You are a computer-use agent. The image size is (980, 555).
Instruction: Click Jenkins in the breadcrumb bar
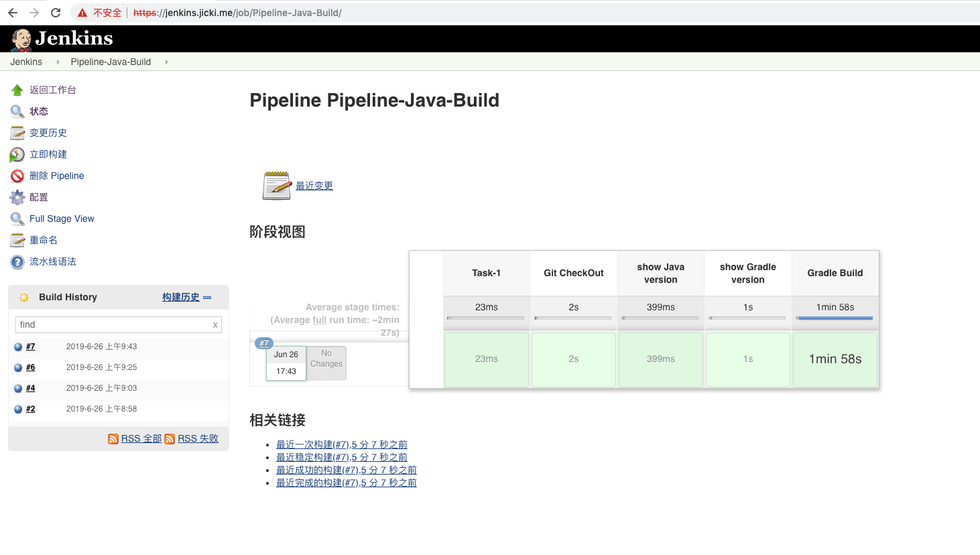click(25, 62)
